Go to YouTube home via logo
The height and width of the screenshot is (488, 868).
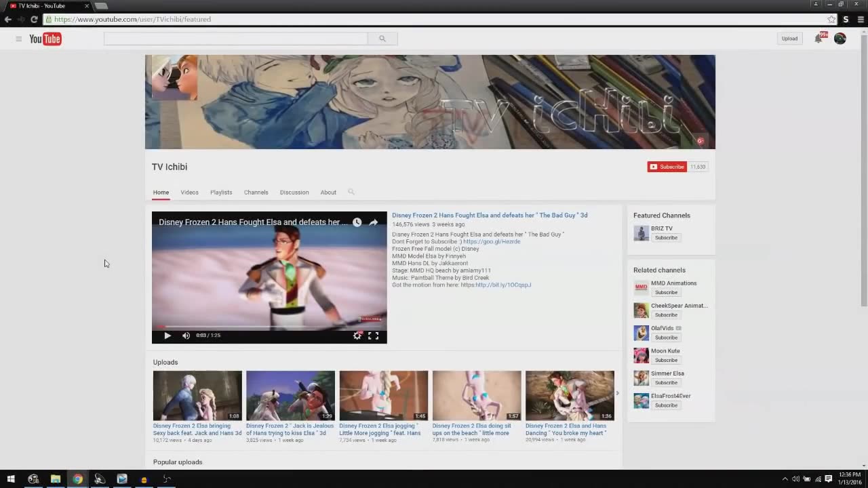tap(45, 39)
